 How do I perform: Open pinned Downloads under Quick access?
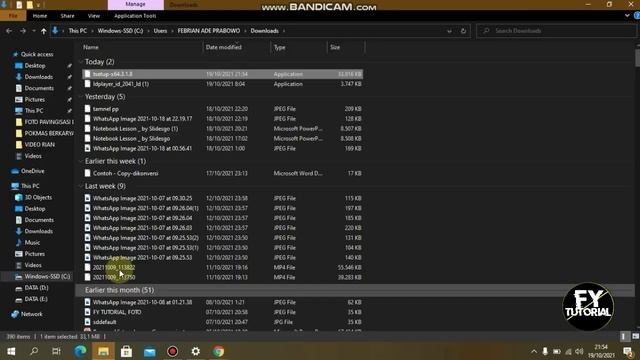[x=38, y=77]
